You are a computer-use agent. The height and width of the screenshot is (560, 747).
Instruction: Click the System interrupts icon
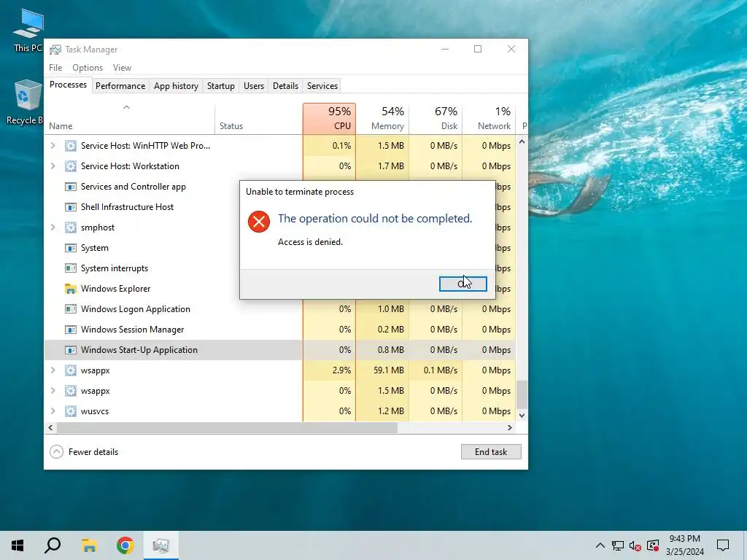click(71, 268)
